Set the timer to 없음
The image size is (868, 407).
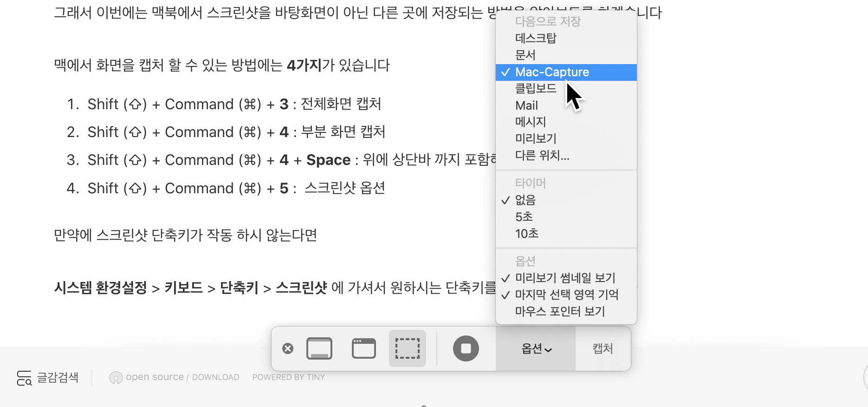pyautogui.click(x=566, y=200)
